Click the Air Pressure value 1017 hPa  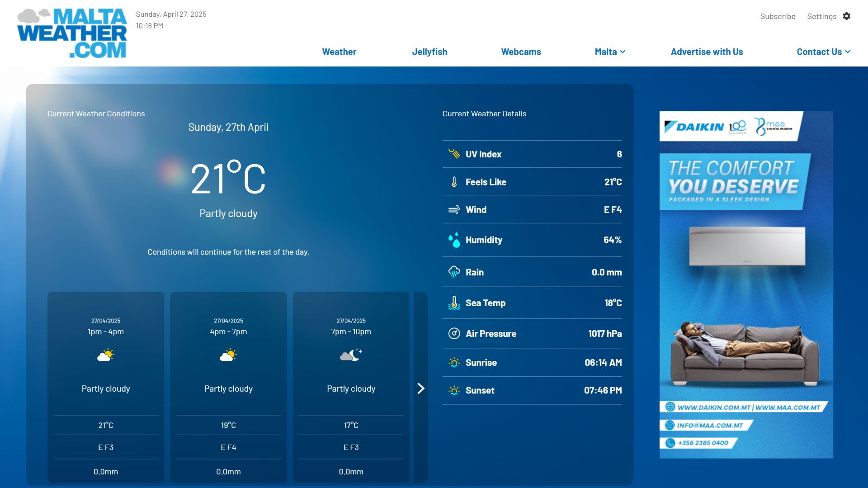point(605,334)
